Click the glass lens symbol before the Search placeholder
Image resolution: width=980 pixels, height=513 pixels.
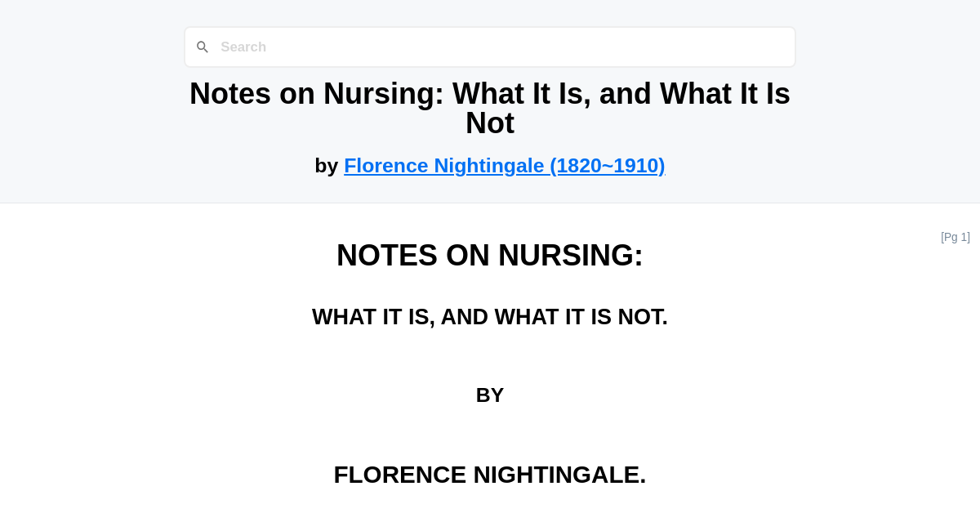[x=203, y=47]
